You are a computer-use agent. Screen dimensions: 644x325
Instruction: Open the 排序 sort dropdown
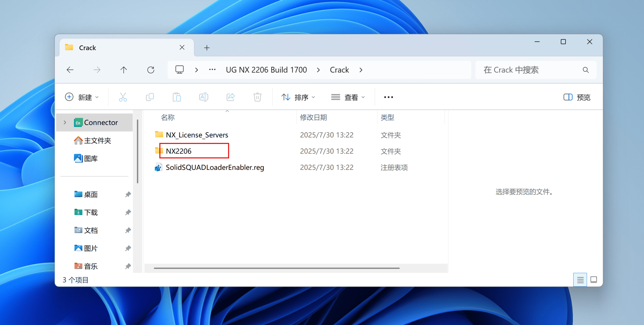point(298,97)
